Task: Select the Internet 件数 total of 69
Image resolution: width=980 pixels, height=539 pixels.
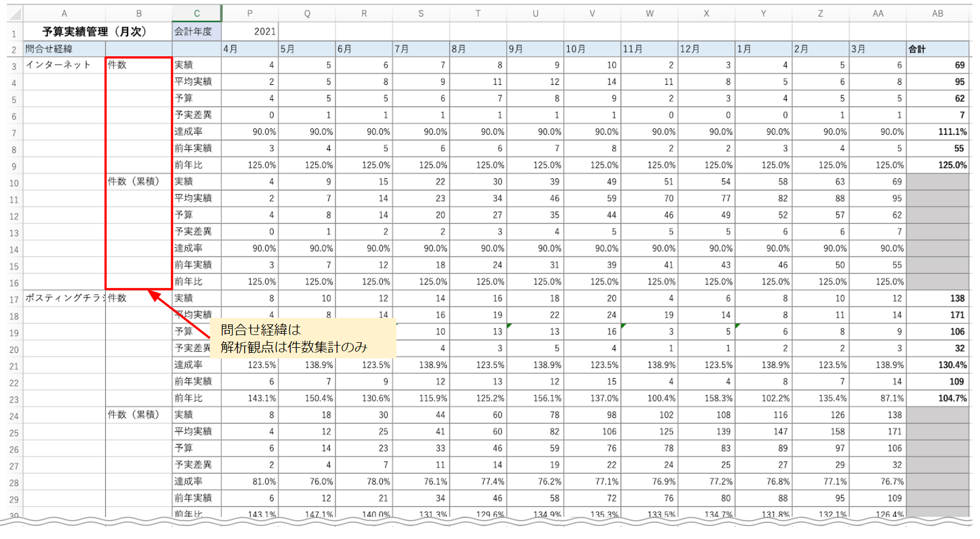Action: 937,65
